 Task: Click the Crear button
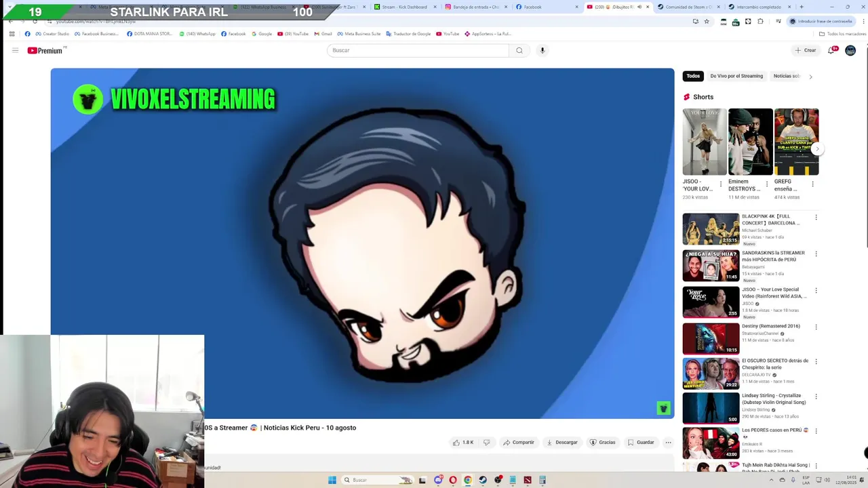pyautogui.click(x=806, y=50)
